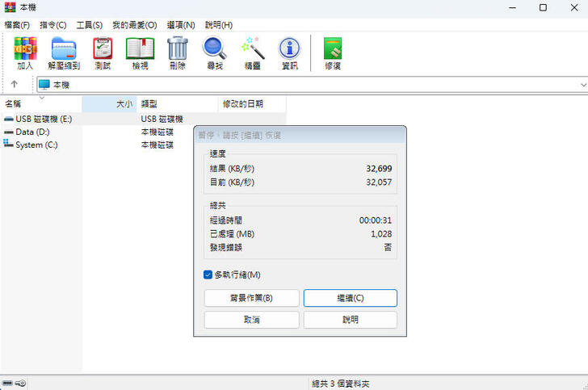Expand the address bar dropdown arrow
588x390 pixels.
(583, 85)
